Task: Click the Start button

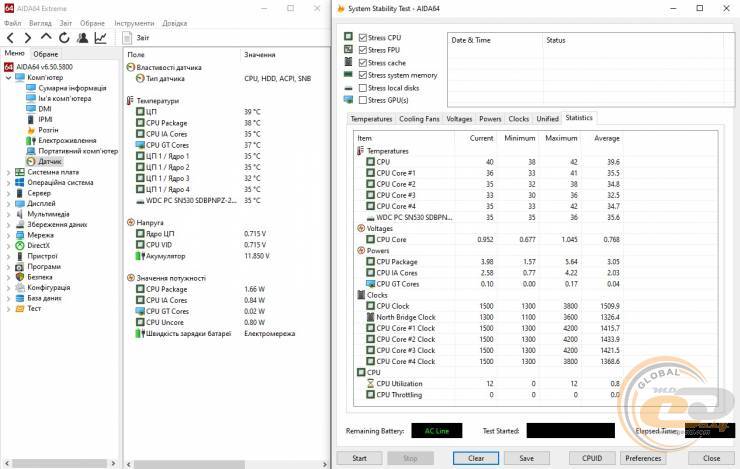Action: pos(359,458)
